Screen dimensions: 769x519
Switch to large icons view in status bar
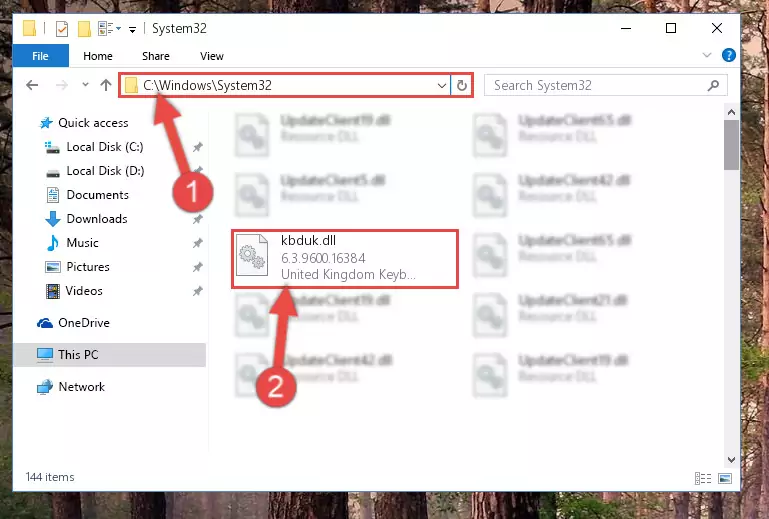(725, 478)
